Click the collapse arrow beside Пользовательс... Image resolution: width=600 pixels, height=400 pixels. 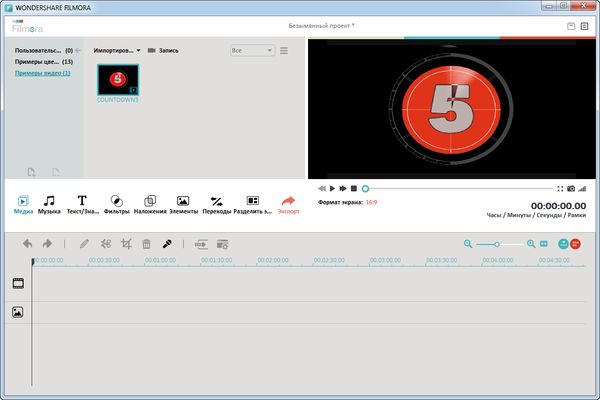coord(78,51)
